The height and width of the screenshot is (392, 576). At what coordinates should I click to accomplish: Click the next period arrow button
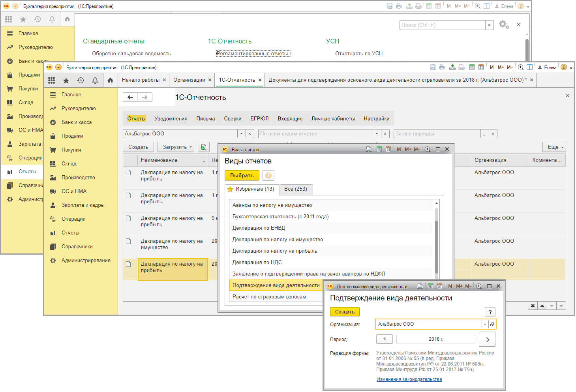tap(487, 339)
